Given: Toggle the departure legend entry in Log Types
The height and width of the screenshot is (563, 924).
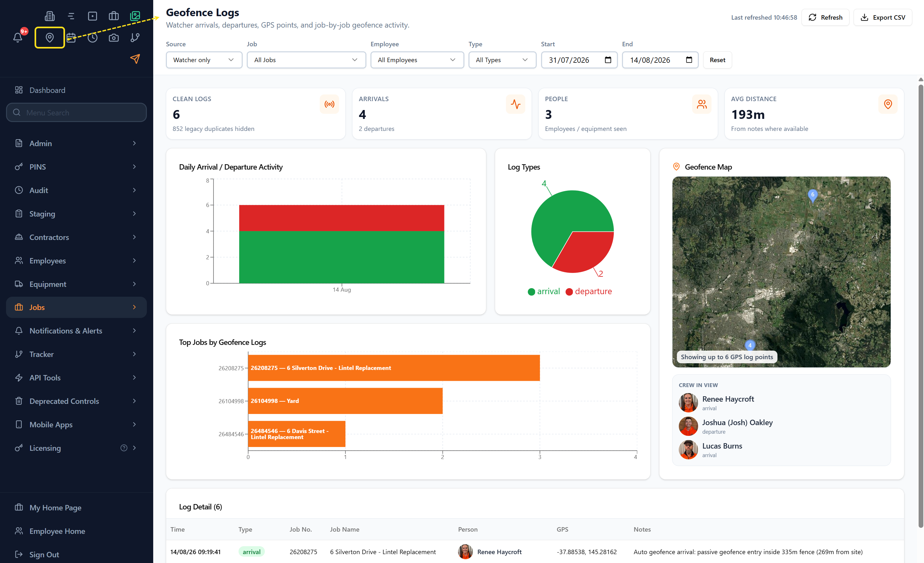Looking at the screenshot, I should pyautogui.click(x=589, y=291).
